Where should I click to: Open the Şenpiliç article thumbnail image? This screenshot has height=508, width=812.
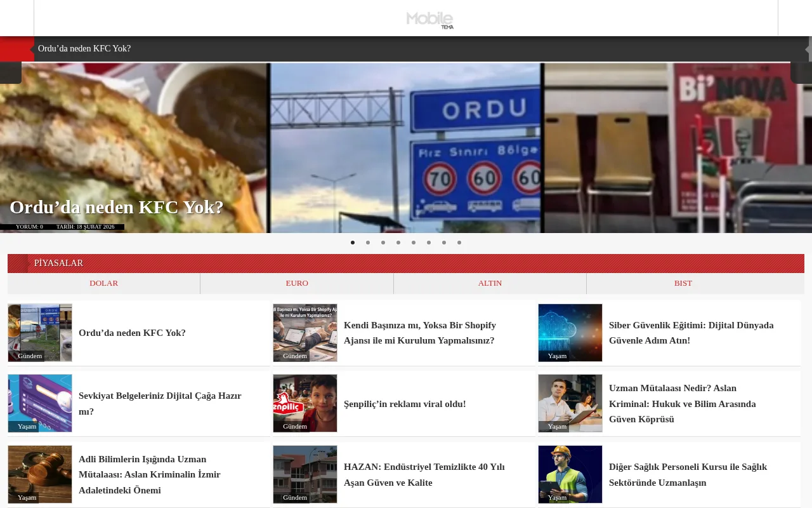[x=305, y=403]
